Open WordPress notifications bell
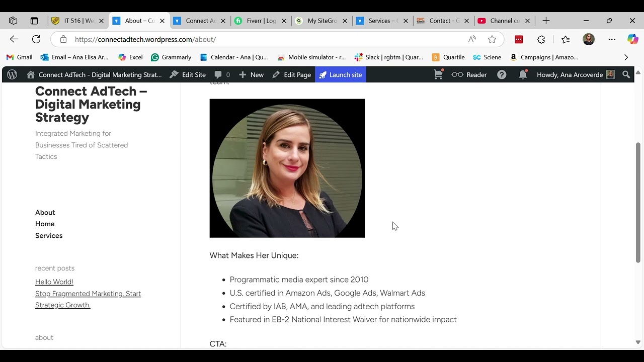644x362 pixels. 523,74
